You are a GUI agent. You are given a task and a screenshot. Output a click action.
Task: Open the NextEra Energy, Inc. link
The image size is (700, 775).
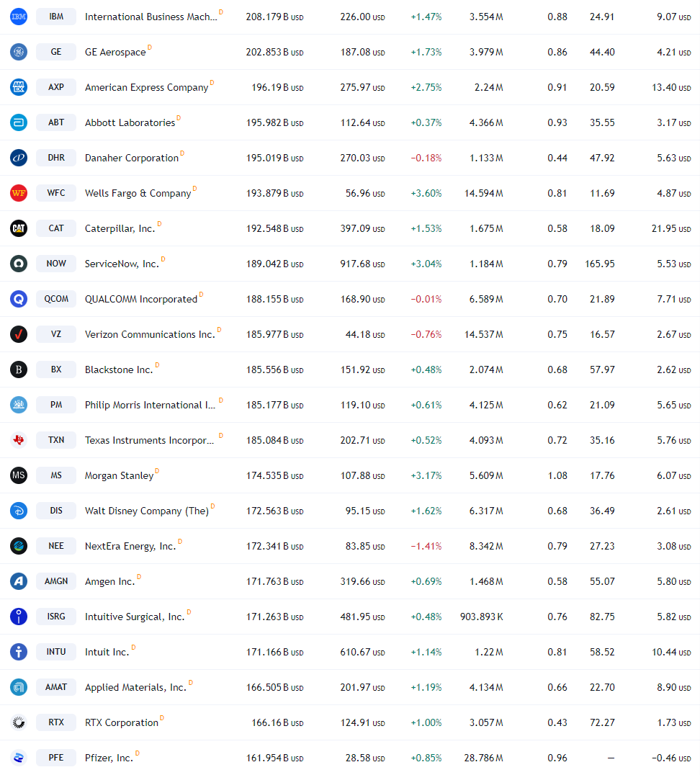point(130,546)
